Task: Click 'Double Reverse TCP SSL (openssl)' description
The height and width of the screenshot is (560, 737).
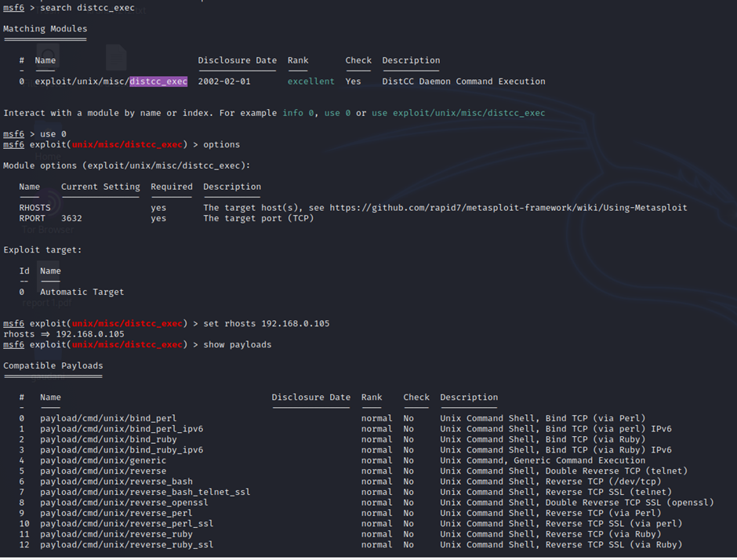Action: point(630,503)
